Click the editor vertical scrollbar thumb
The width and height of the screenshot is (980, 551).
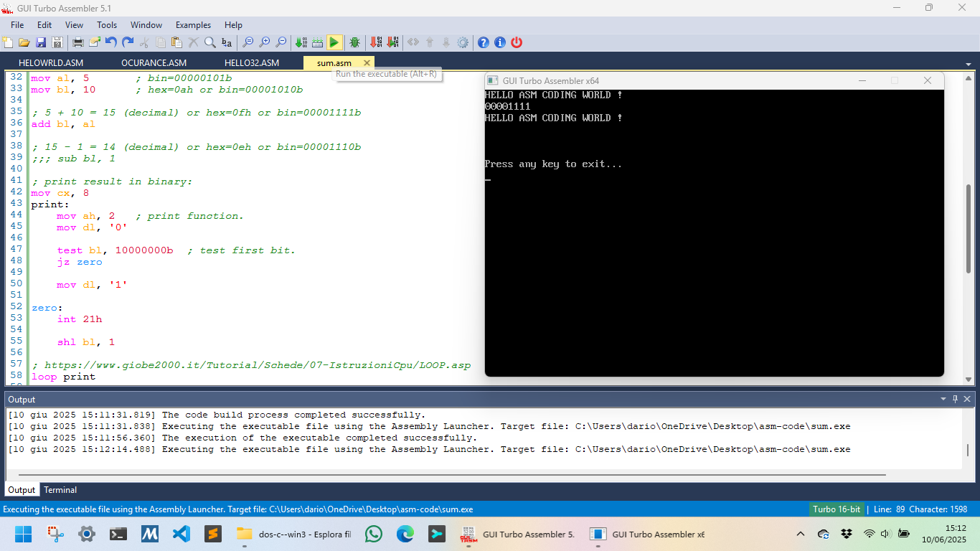point(969,227)
